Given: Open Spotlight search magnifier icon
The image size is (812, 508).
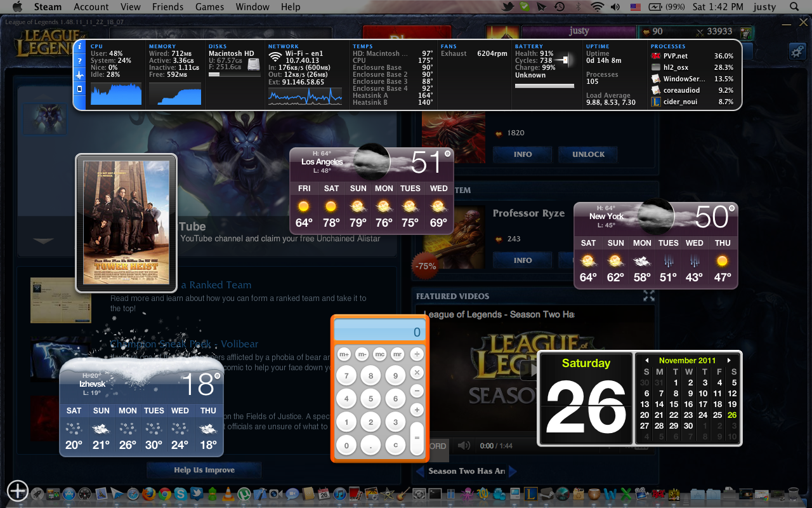Looking at the screenshot, I should click(x=795, y=7).
